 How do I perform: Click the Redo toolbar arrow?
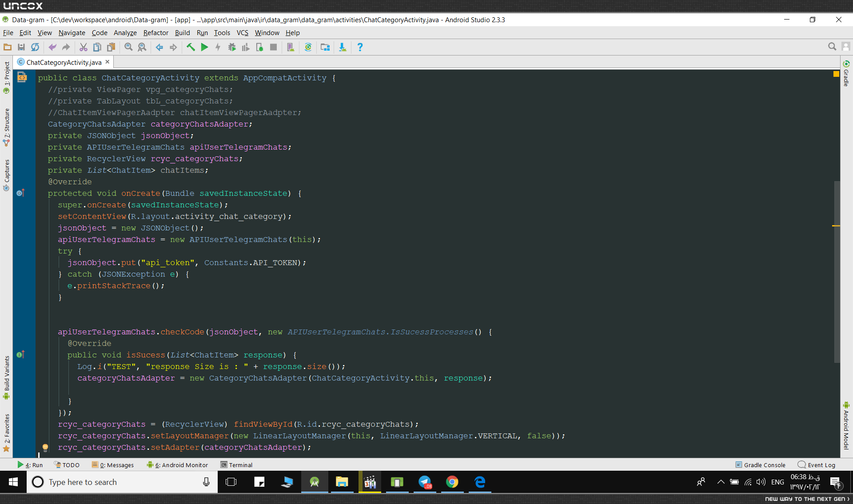click(x=66, y=47)
